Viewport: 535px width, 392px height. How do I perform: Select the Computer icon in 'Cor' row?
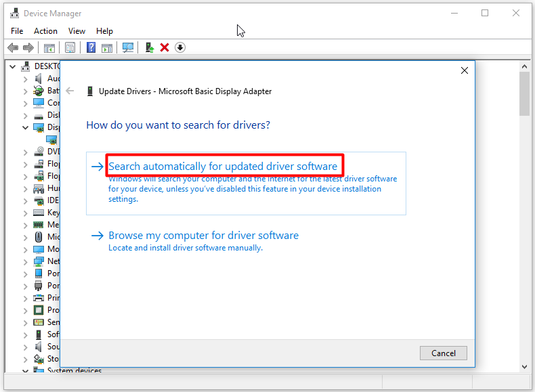(39, 103)
